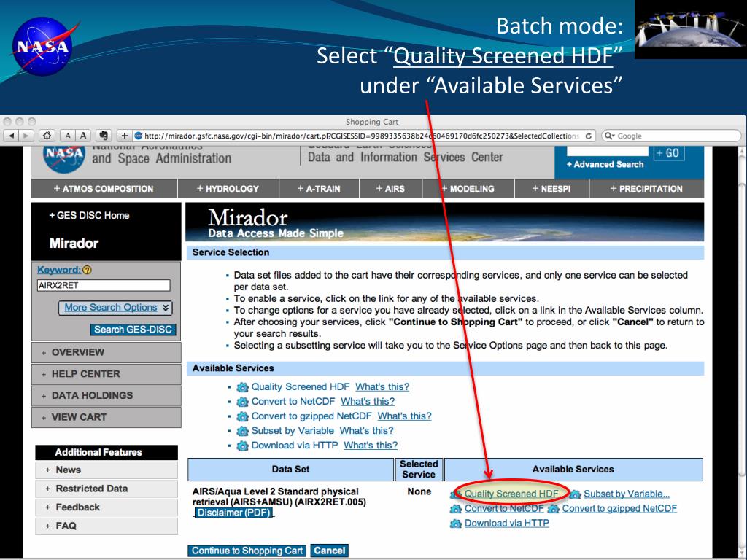This screenshot has width=747, height=560.
Task: Click gear icon beside Quality Screened HDF list item
Action: 242,387
